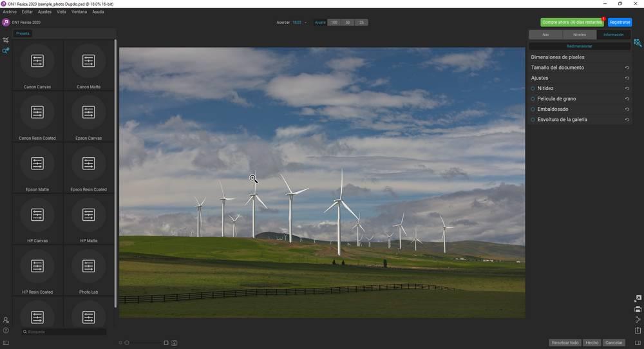Click the ON1 Resize 2020 logo icon
Screen dimensions: 644x349
pyautogui.click(x=6, y=22)
